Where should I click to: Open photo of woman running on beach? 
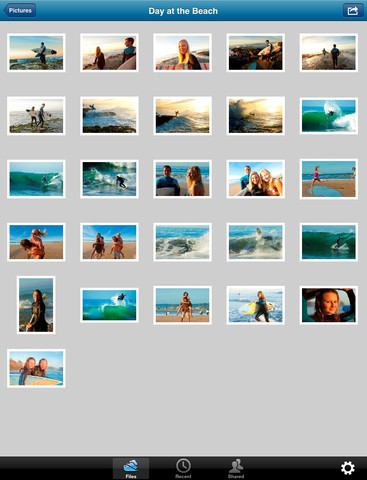[329, 179]
